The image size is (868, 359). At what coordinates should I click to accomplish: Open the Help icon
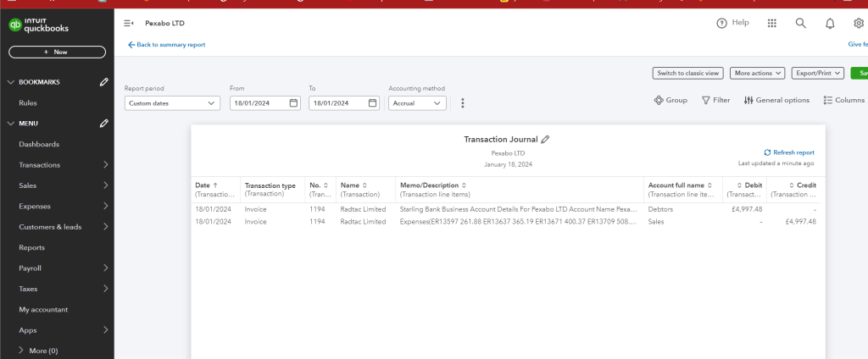[x=721, y=23]
